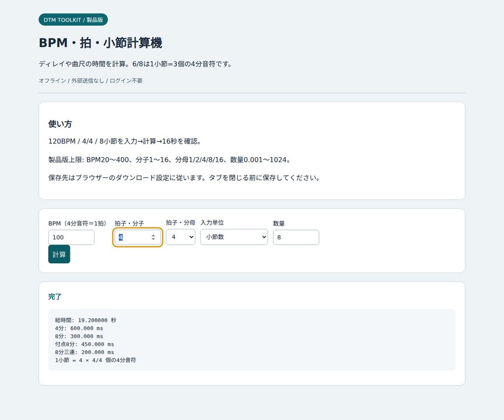Click the DTM TOOLKIT / 製品版 badge

[x=73, y=20]
